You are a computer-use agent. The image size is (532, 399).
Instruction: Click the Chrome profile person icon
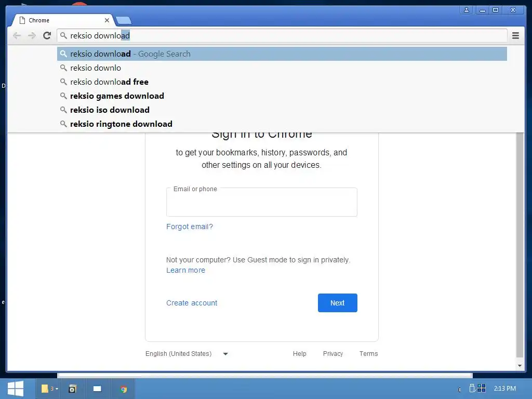467,10
